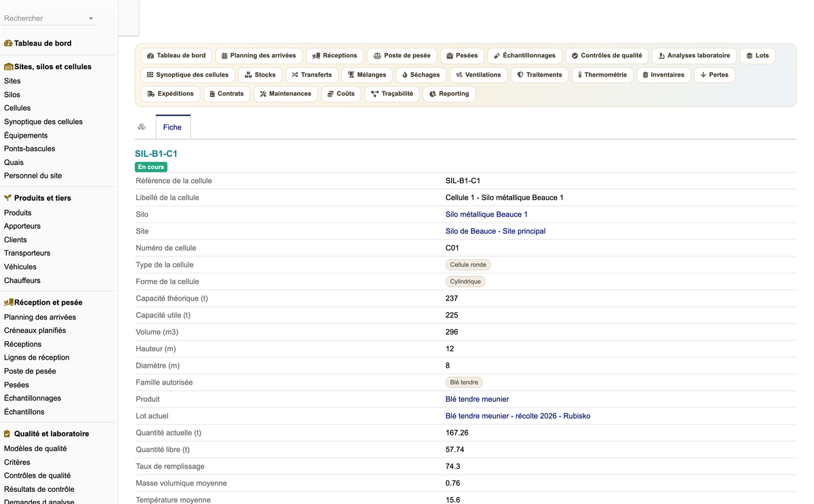This screenshot has width=814, height=504.
Task: Open Planning des arrivées toolbar button
Action: (259, 56)
